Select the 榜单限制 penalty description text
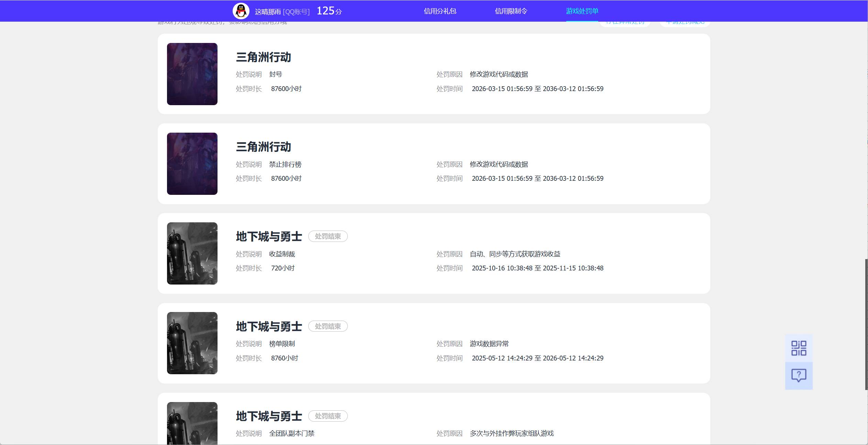 (x=282, y=344)
